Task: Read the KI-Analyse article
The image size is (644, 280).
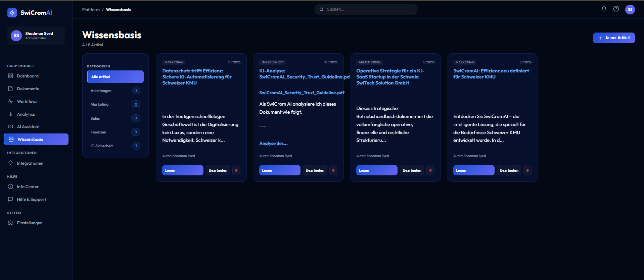Action: click(280, 170)
